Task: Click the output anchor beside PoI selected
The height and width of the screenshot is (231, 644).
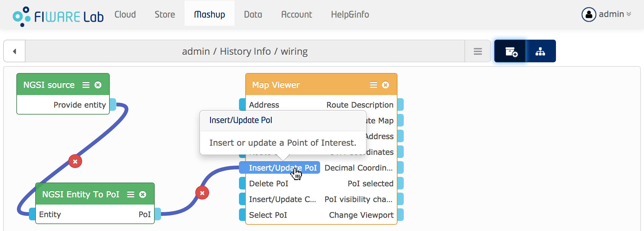Action: [401, 183]
